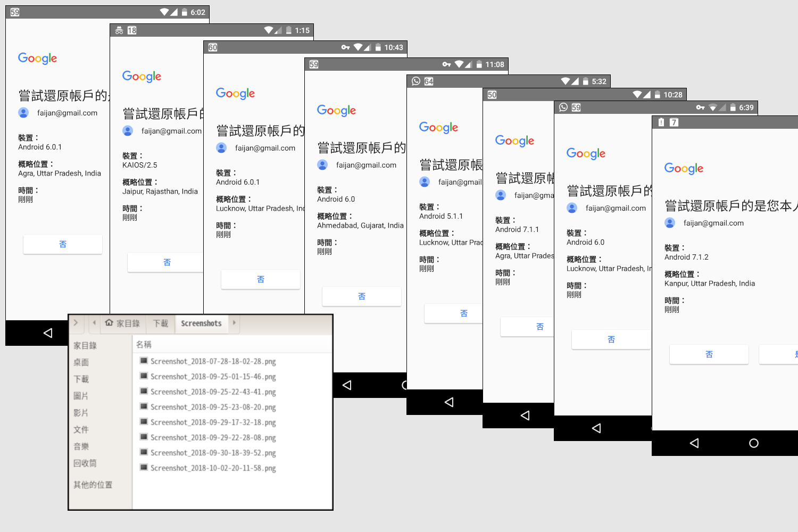This screenshot has height=532, width=798.
Task: Open 回收筒 in the sidebar
Action: [85, 463]
